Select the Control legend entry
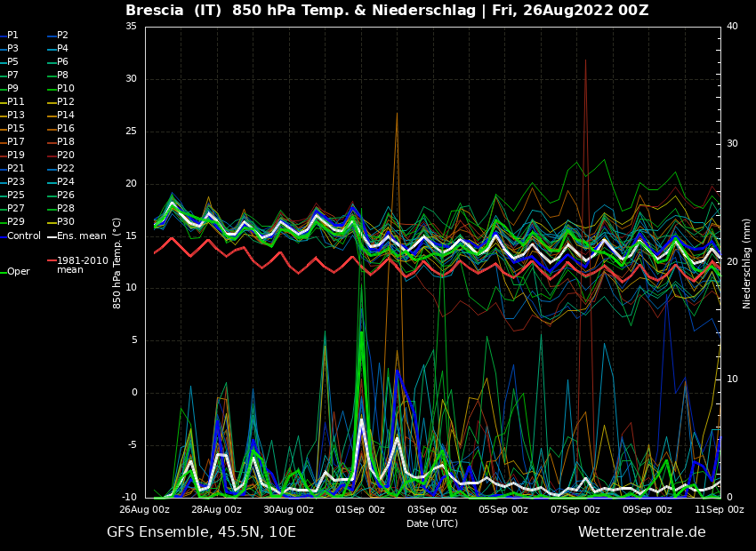 (23, 236)
